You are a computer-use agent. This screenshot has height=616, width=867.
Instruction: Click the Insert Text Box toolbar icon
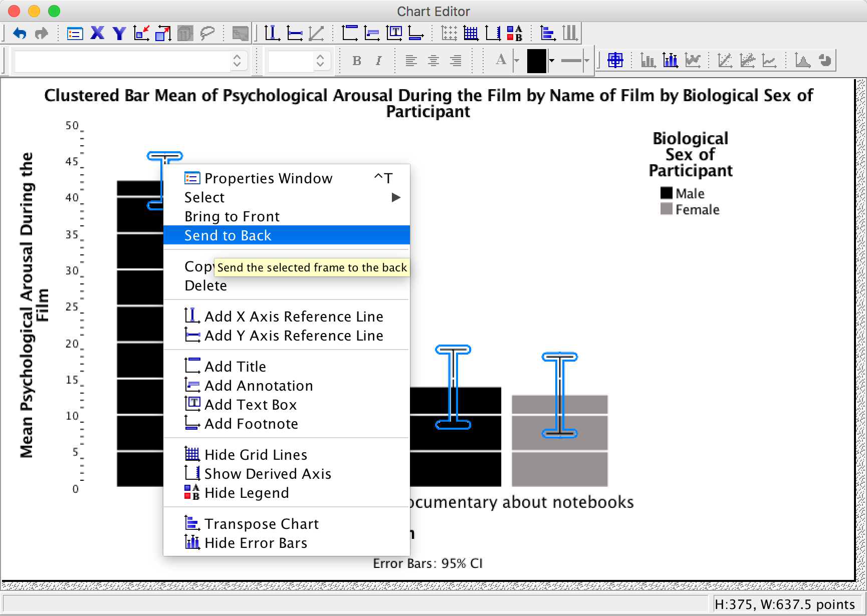(394, 34)
